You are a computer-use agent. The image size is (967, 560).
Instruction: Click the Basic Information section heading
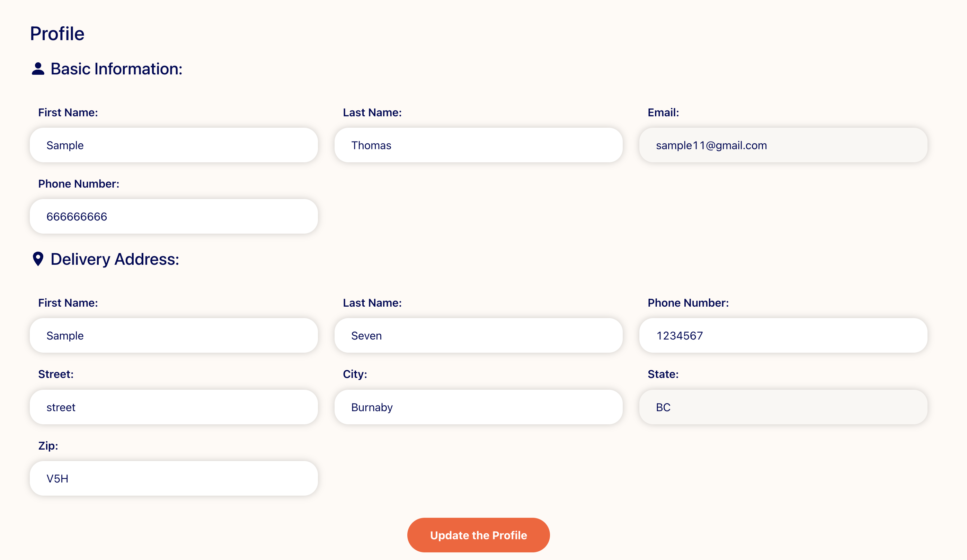click(x=116, y=69)
